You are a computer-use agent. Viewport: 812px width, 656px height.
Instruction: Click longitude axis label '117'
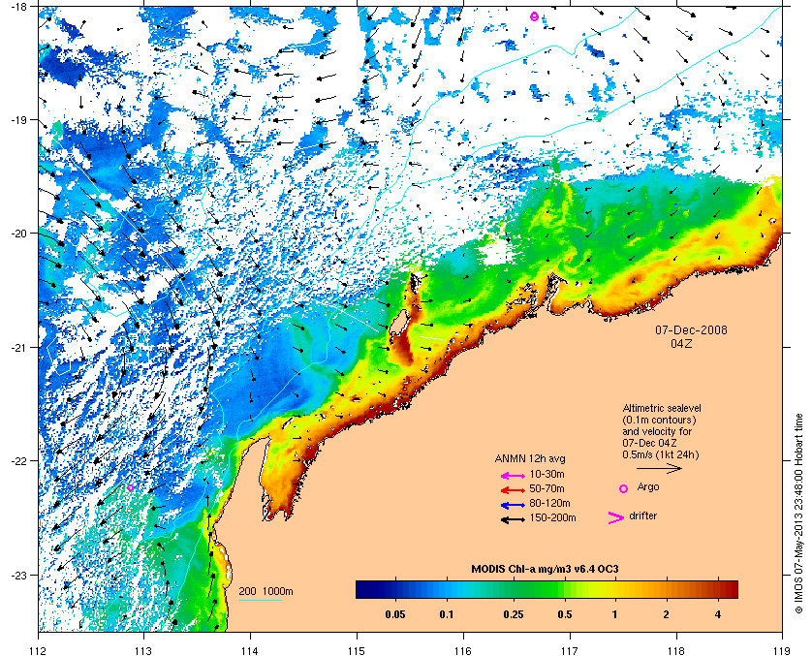click(x=570, y=650)
